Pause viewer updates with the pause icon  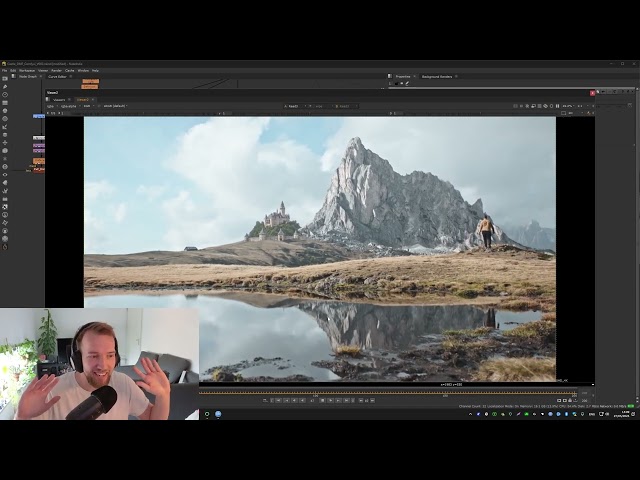(558, 106)
